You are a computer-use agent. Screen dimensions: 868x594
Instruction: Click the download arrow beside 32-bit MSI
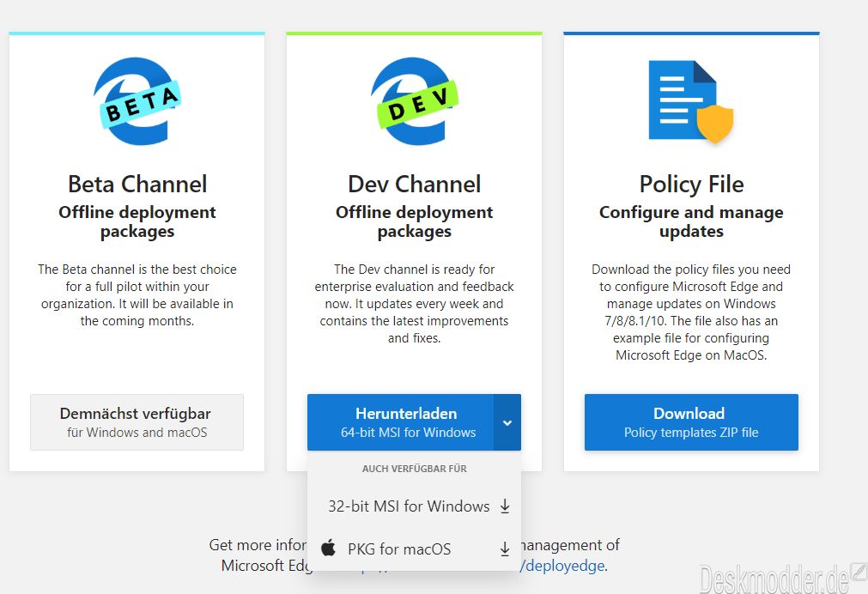[505, 506]
